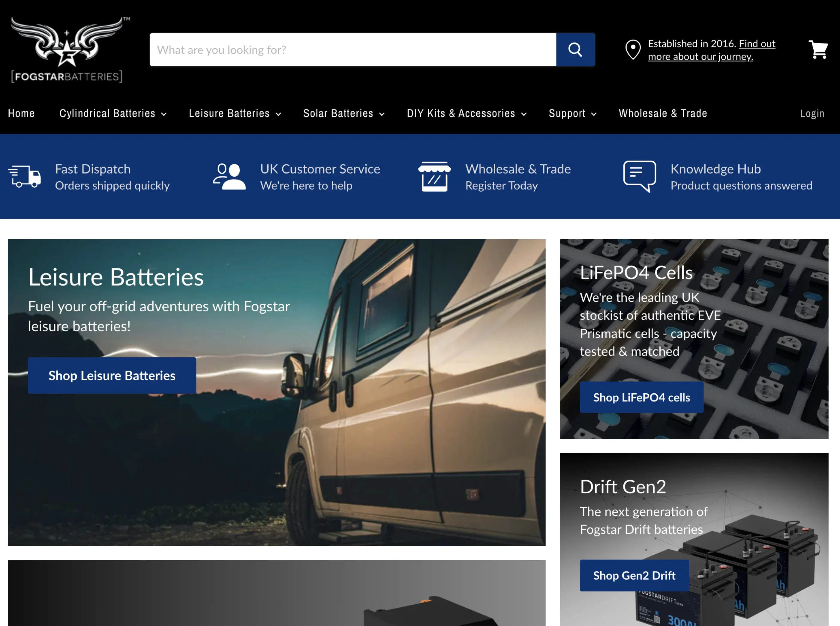This screenshot has height=626, width=840.
Task: Open the shopping cart
Action: (x=818, y=50)
